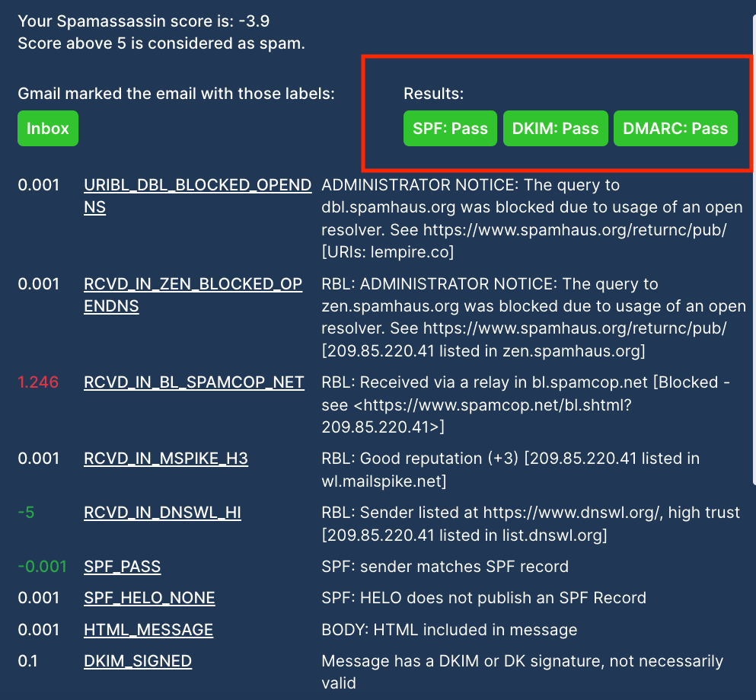Image resolution: width=756 pixels, height=700 pixels.
Task: Click the green -5 score value
Action: click(x=26, y=513)
